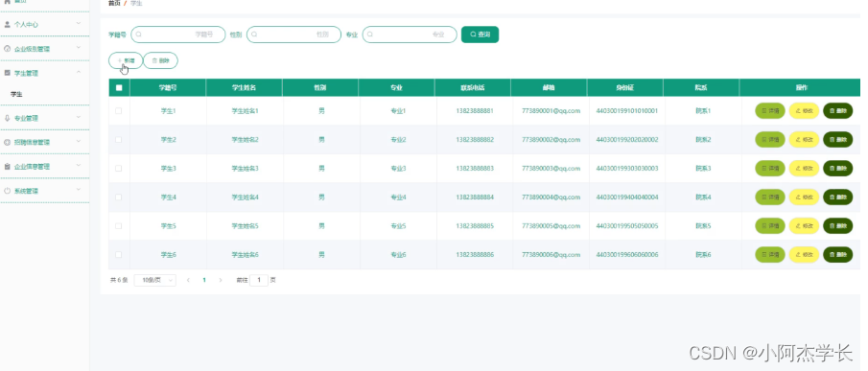
Task: Open 详情 for row 学生5
Action: coord(770,225)
